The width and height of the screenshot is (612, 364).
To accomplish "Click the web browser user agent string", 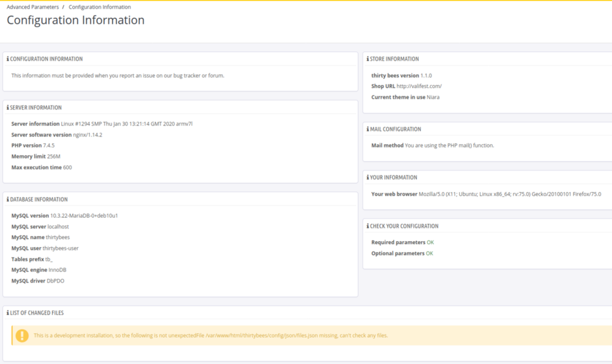I will click(509, 194).
